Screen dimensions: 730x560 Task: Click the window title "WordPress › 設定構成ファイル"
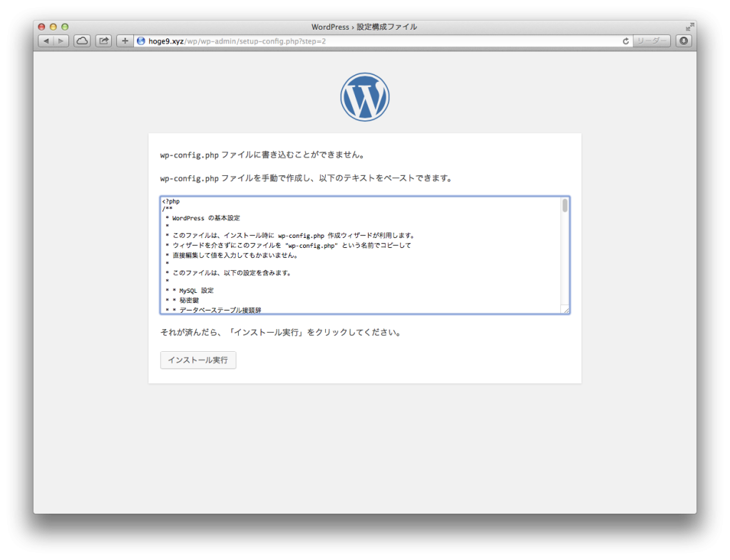point(364,26)
